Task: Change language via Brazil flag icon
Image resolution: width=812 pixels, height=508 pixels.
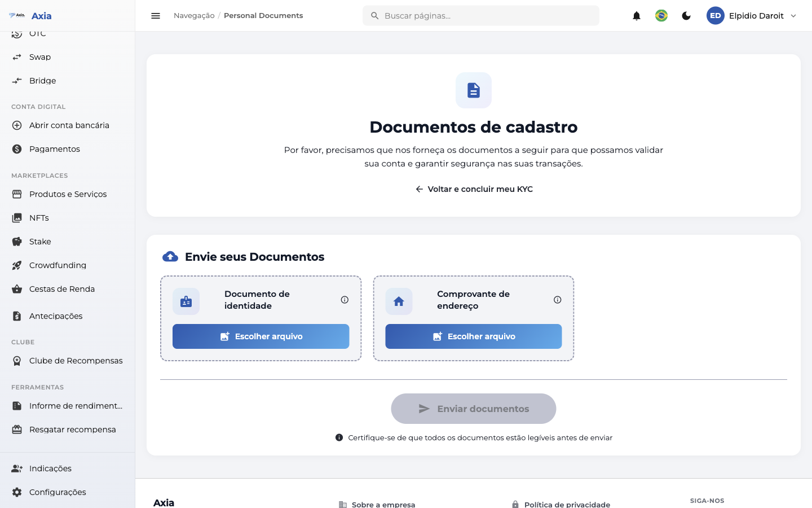Action: point(661,16)
